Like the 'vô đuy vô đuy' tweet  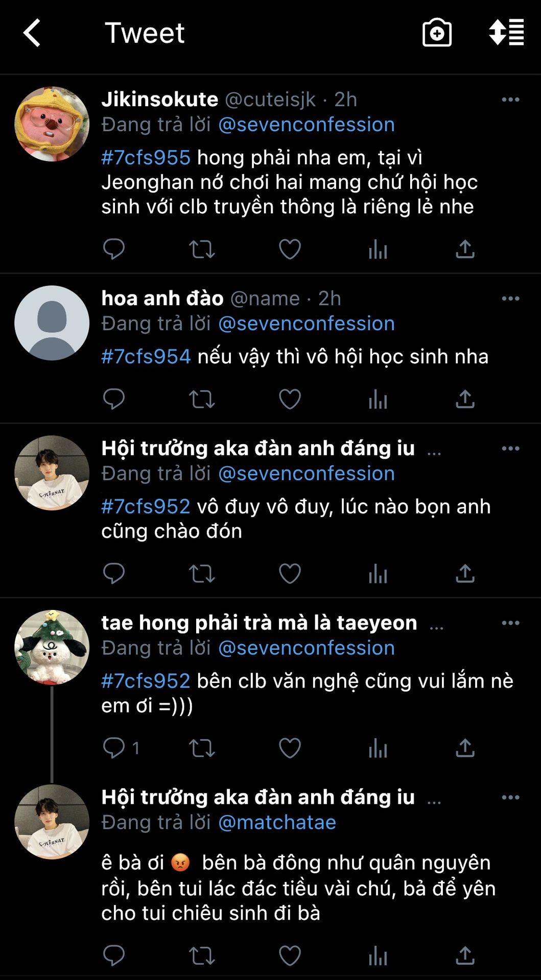(290, 574)
